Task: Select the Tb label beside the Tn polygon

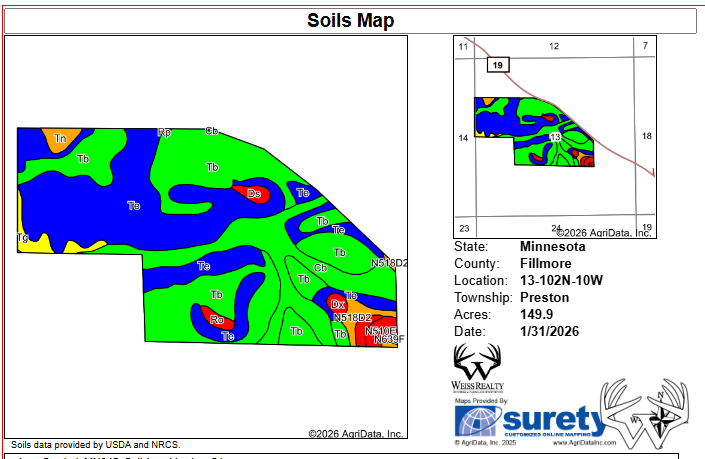Action: click(83, 159)
